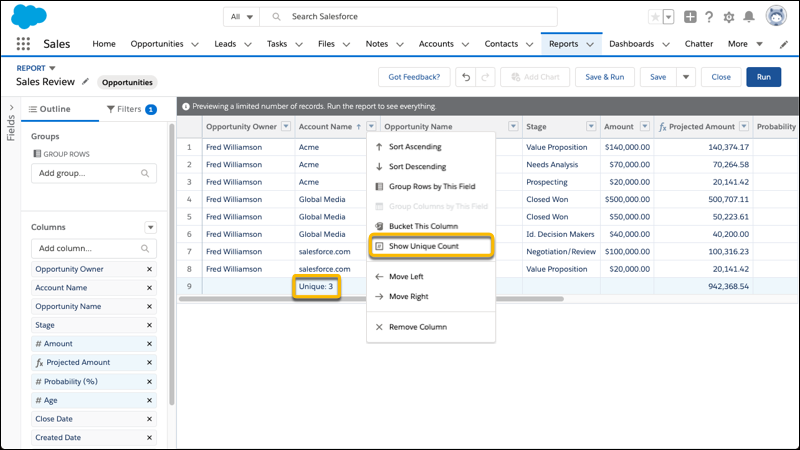Click the undo arrow button

(x=465, y=77)
